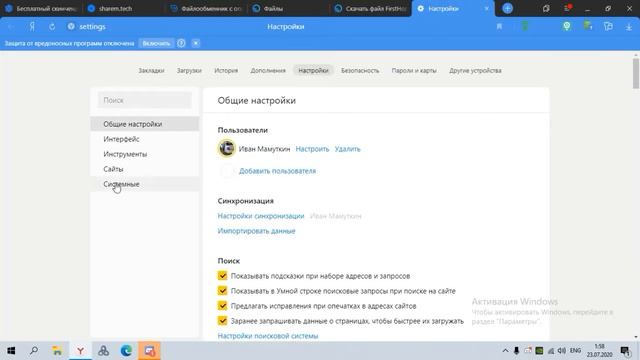This screenshot has width=640, height=360.
Task: Toggle Показывать подсказки при наборе адресов checkbox
Action: click(222, 276)
